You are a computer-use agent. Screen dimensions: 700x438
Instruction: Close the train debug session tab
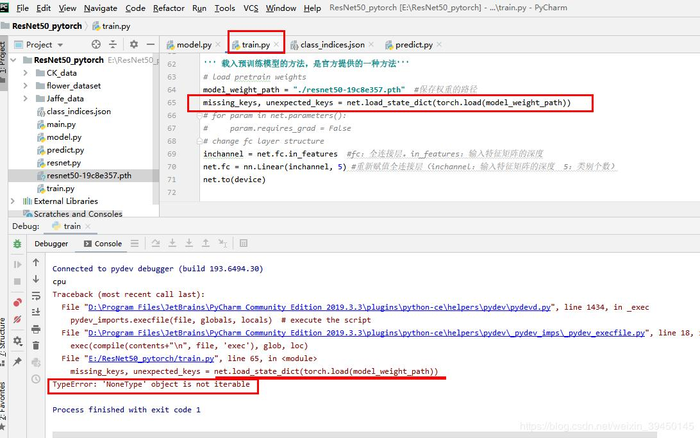point(88,226)
